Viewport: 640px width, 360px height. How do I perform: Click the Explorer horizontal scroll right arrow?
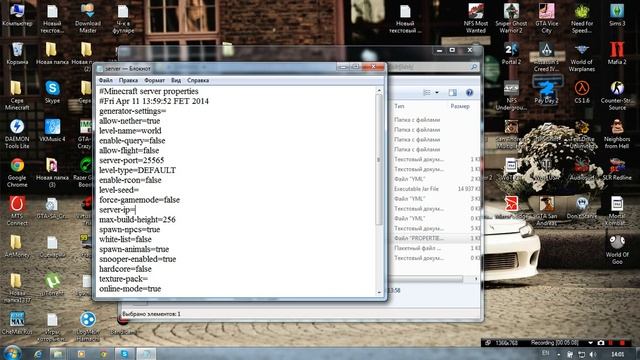(x=476, y=278)
